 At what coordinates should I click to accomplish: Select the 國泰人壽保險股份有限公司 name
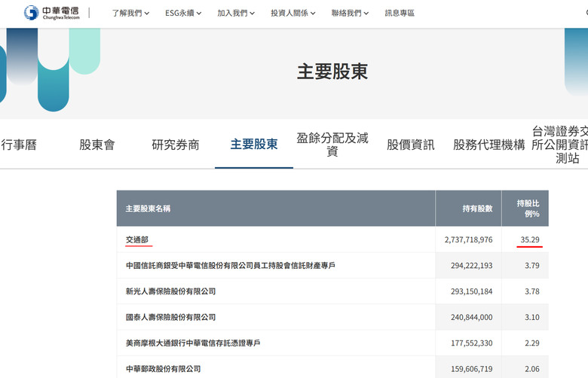tap(170, 317)
